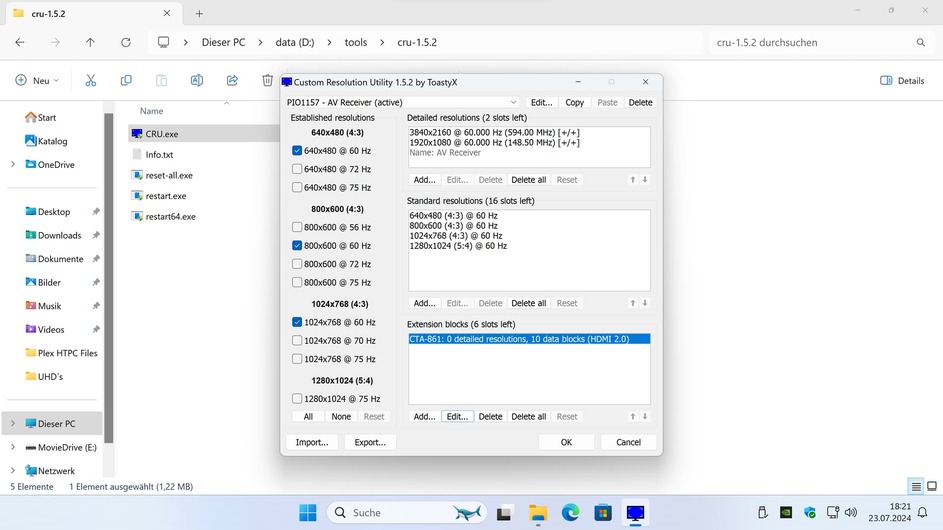Click the NVIDIA tray icon
The image size is (943, 530).
pos(786,513)
